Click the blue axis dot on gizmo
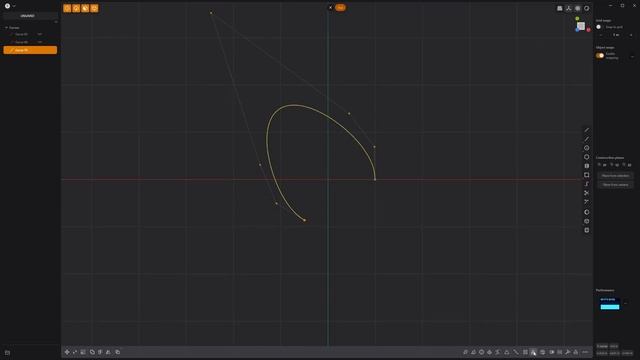This screenshot has width=640, height=360. 577,30
